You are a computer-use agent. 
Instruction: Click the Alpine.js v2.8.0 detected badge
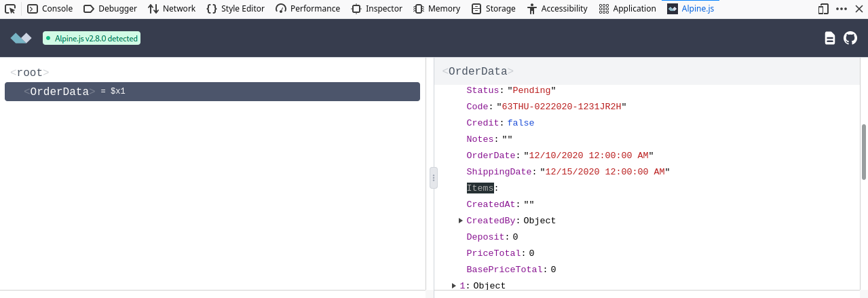tap(92, 39)
